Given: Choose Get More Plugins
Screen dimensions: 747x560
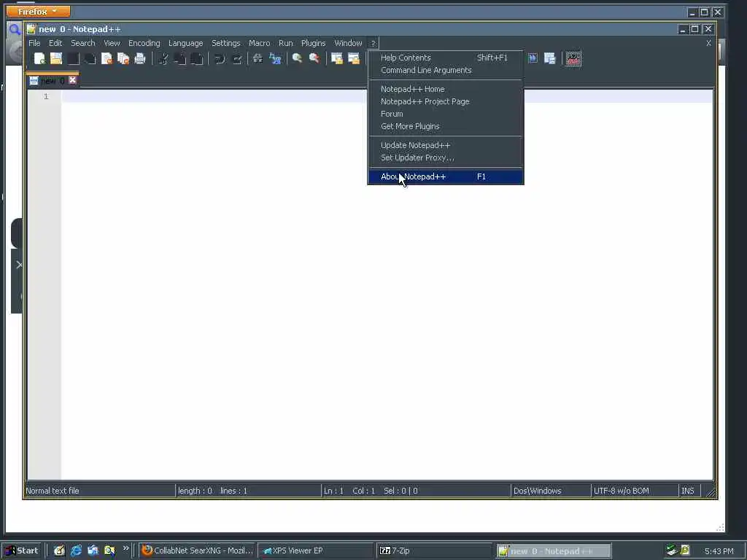Looking at the screenshot, I should coord(446,126).
